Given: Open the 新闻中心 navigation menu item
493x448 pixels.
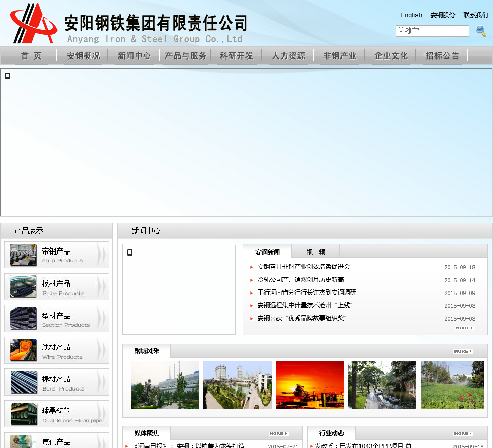Looking at the screenshot, I should pos(134,56).
